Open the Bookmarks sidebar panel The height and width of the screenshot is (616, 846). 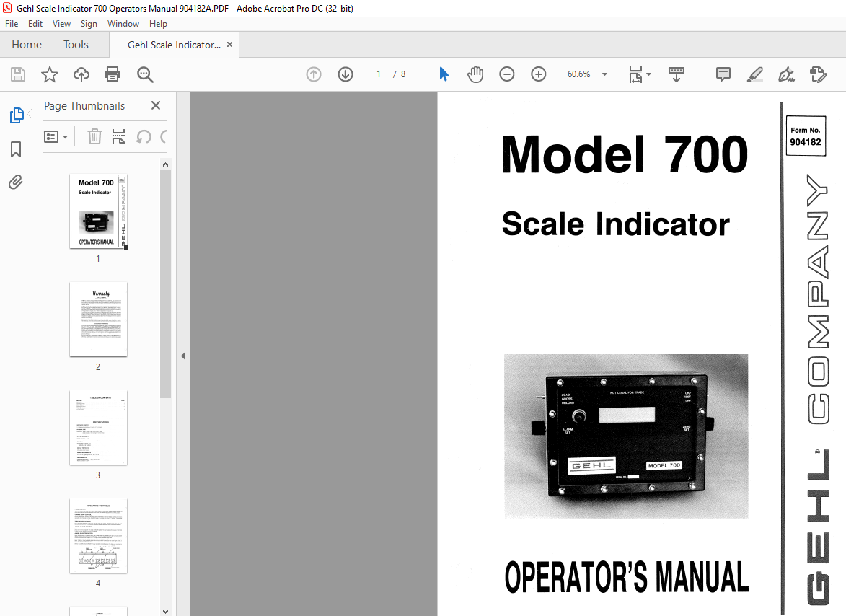[16, 149]
